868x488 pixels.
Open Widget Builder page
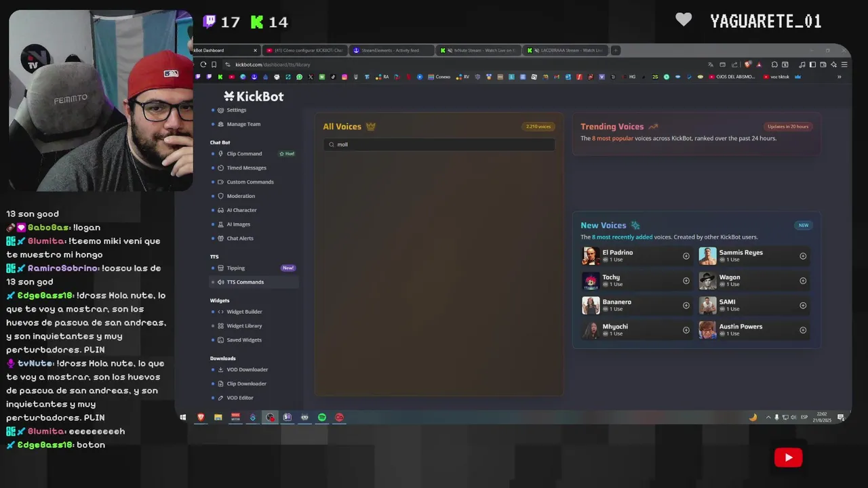tap(244, 312)
